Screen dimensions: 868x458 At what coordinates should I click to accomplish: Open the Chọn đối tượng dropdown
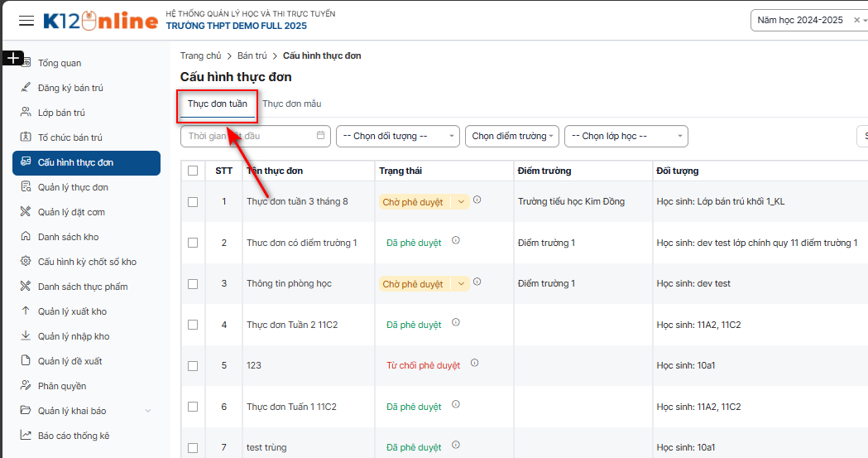point(397,137)
